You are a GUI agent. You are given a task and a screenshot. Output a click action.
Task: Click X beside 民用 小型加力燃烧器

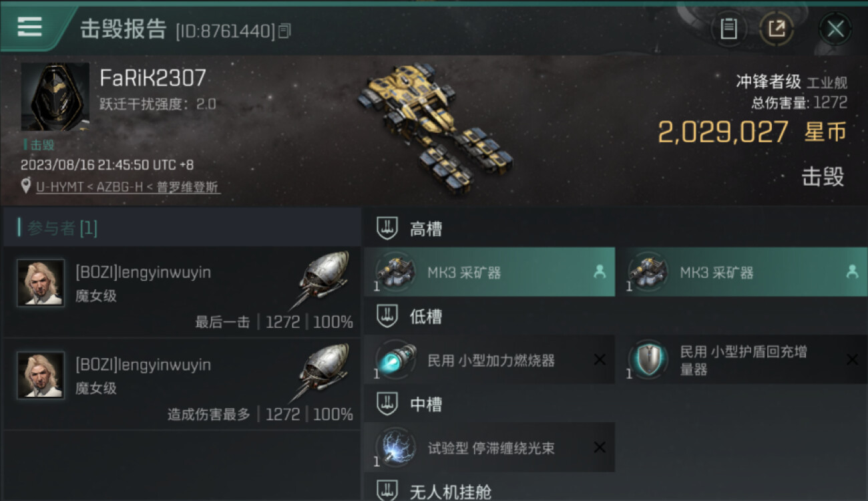(x=600, y=360)
